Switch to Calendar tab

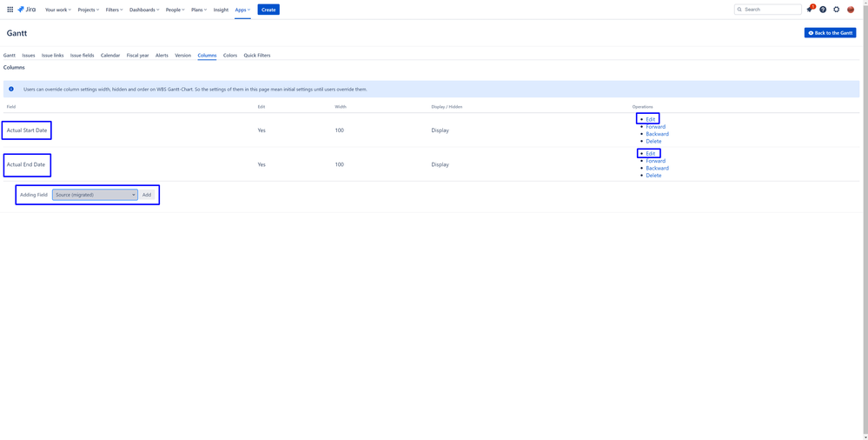click(x=110, y=56)
